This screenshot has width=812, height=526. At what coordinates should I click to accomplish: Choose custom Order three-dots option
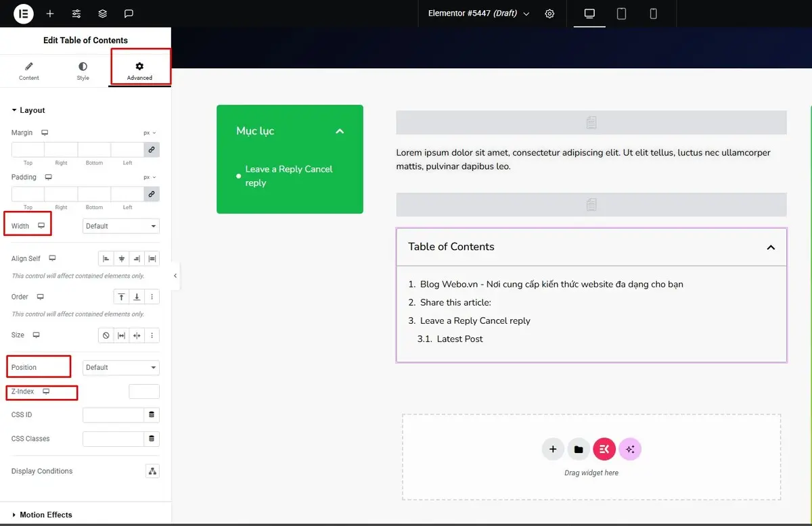pos(152,297)
